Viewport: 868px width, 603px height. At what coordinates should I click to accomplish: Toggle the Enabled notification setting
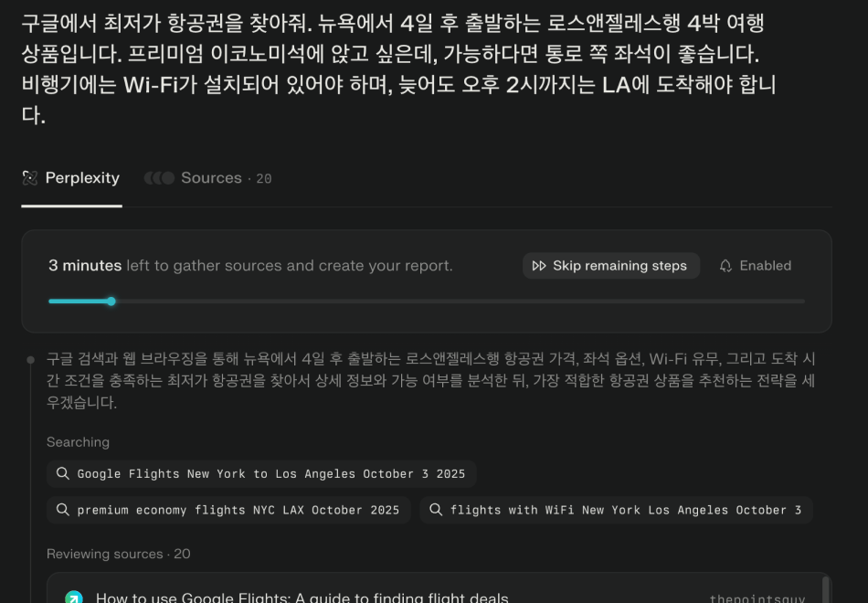[x=756, y=266]
